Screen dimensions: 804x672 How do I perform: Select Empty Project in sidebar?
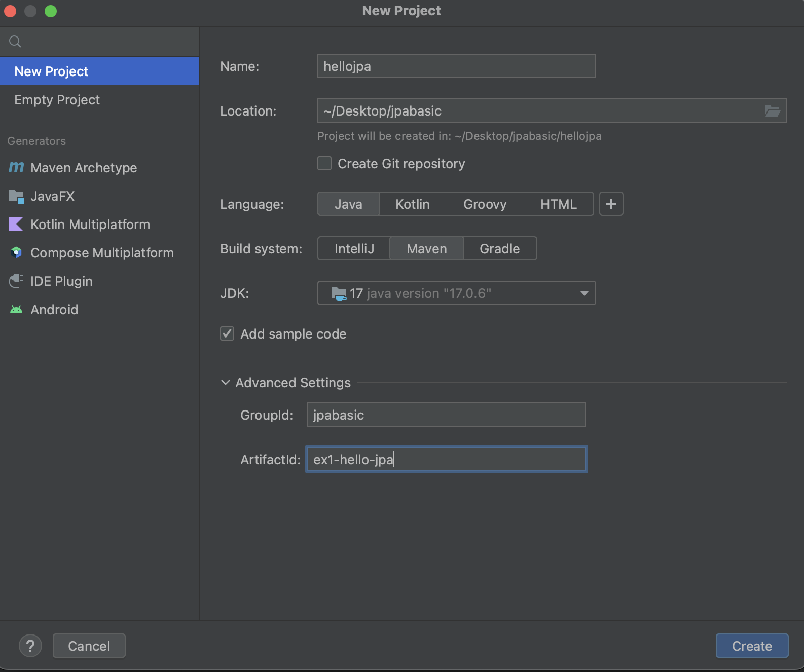pos(99,99)
